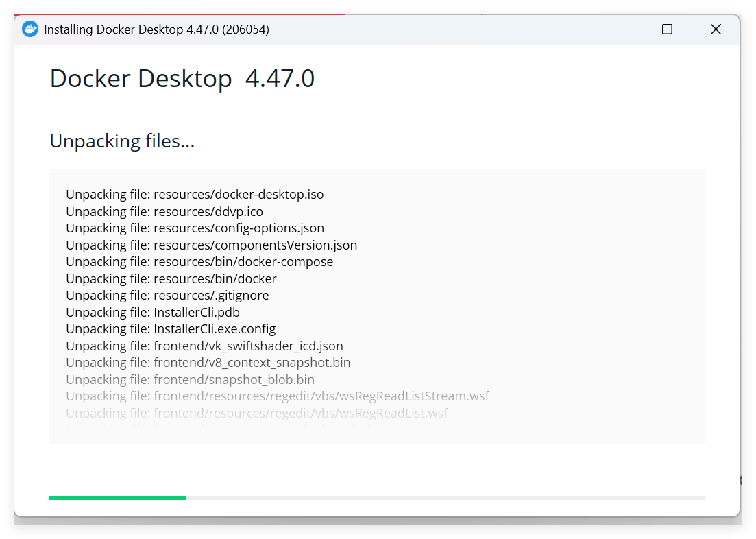
Task: Click the 'Unpacking files...' status text
Action: tap(122, 141)
